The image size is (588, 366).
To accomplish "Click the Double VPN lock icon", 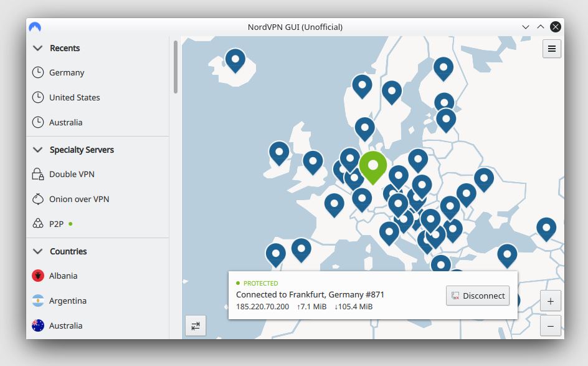I will click(x=38, y=174).
